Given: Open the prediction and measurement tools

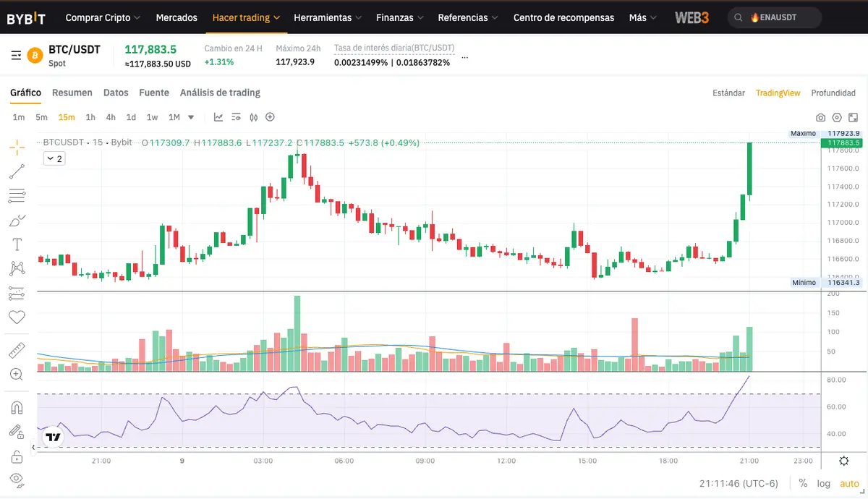Looking at the screenshot, I should click(17, 293).
